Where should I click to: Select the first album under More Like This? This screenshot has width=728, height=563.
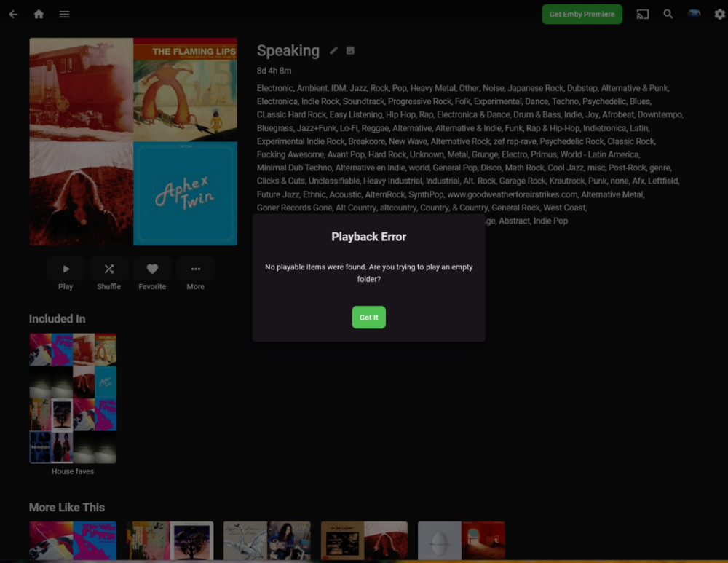tap(72, 541)
